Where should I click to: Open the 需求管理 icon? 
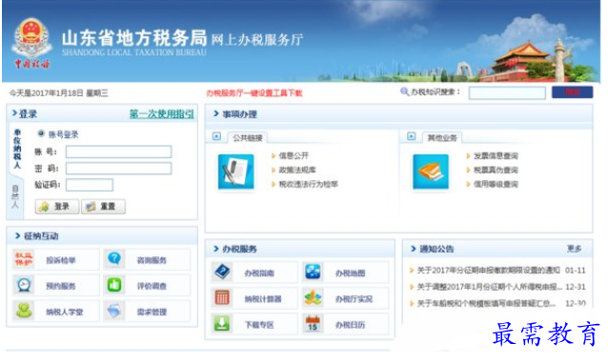114,311
